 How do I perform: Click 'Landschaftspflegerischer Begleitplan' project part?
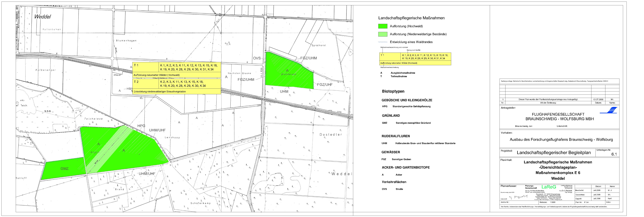554,153
